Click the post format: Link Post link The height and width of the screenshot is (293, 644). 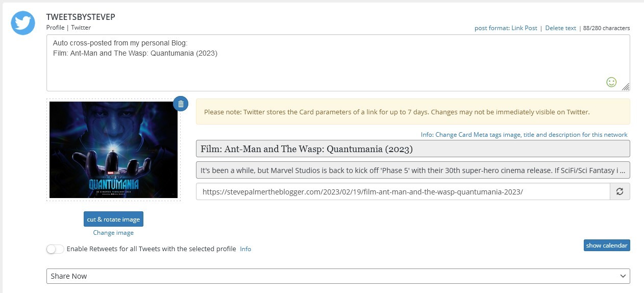(x=506, y=28)
